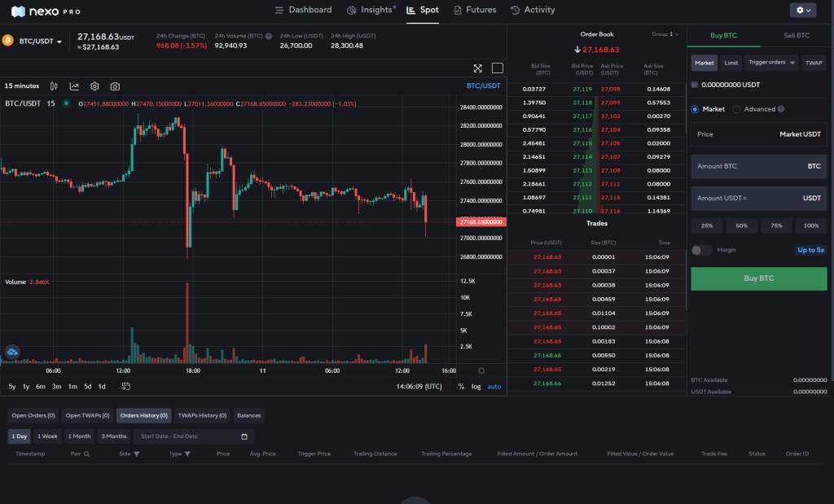Select 75% of available amount
834x504 pixels.
tap(776, 226)
